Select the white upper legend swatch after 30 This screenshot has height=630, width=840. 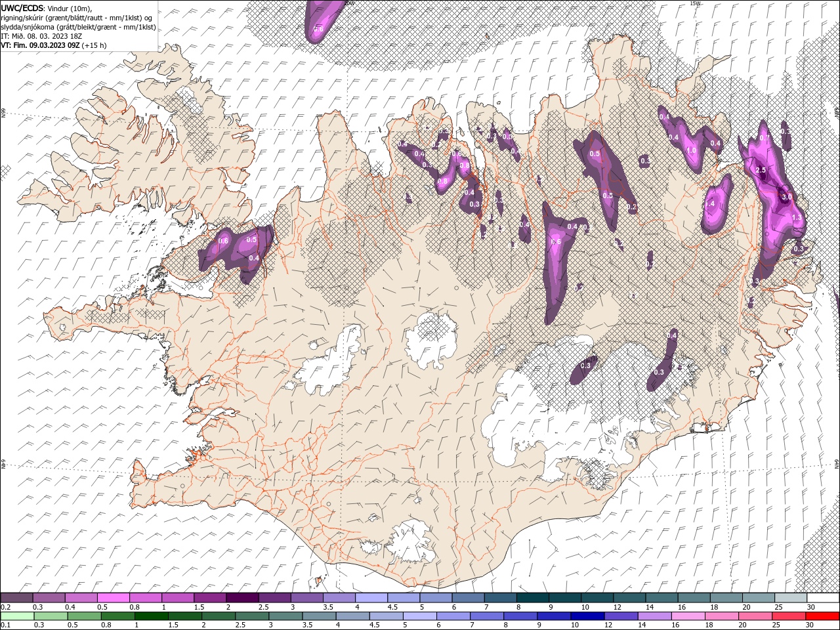click(823, 598)
